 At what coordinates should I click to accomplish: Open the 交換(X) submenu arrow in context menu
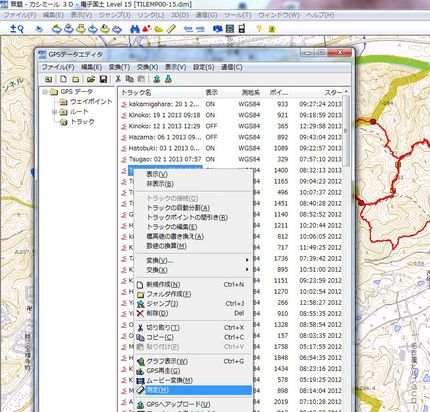point(247,269)
